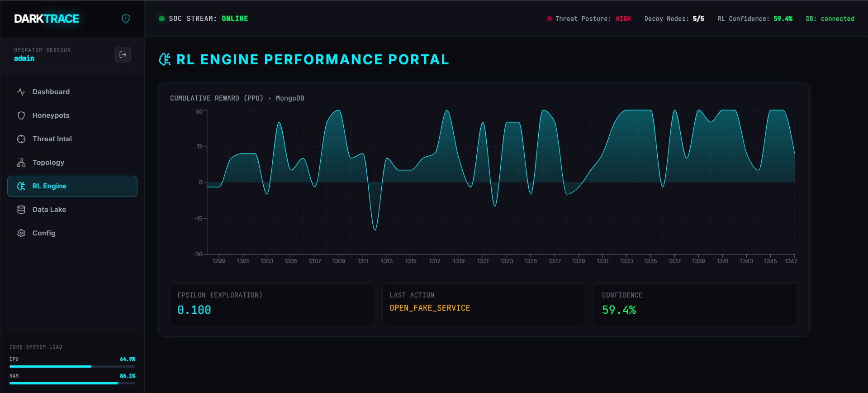Click the RAM load progress bar
This screenshot has width=868, height=393.
point(72,383)
